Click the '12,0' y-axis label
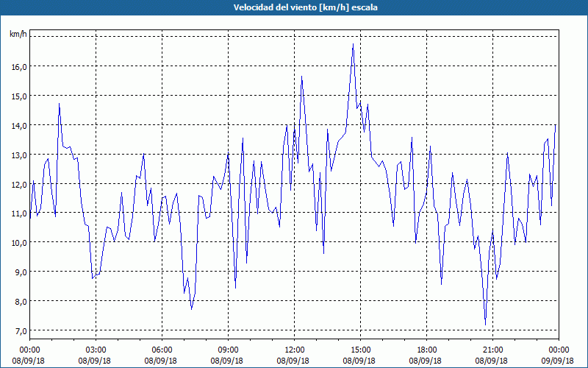The width and height of the screenshot is (588, 368). pos(19,185)
